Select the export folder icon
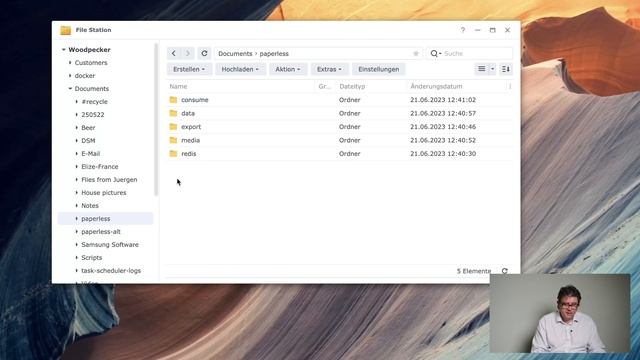This screenshot has width=640, height=360. [173, 127]
